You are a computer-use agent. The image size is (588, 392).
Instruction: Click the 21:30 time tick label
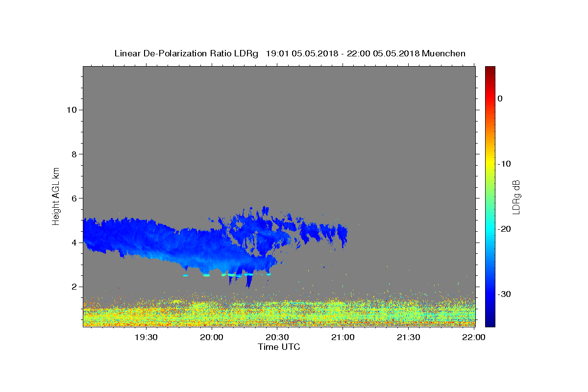[x=408, y=337]
